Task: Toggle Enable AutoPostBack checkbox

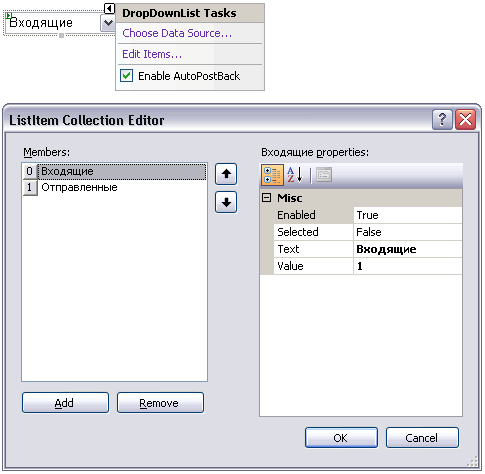Action: pyautogui.click(x=126, y=76)
